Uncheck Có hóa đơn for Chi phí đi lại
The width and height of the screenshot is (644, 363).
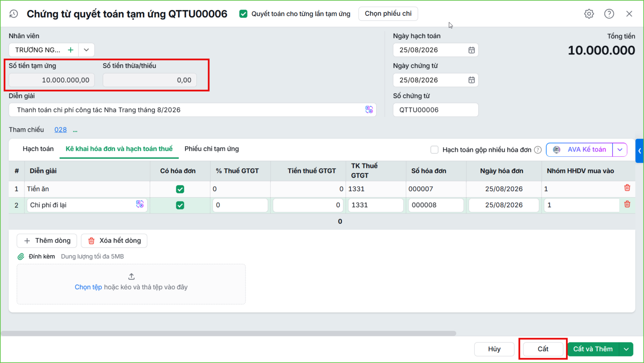tap(180, 205)
